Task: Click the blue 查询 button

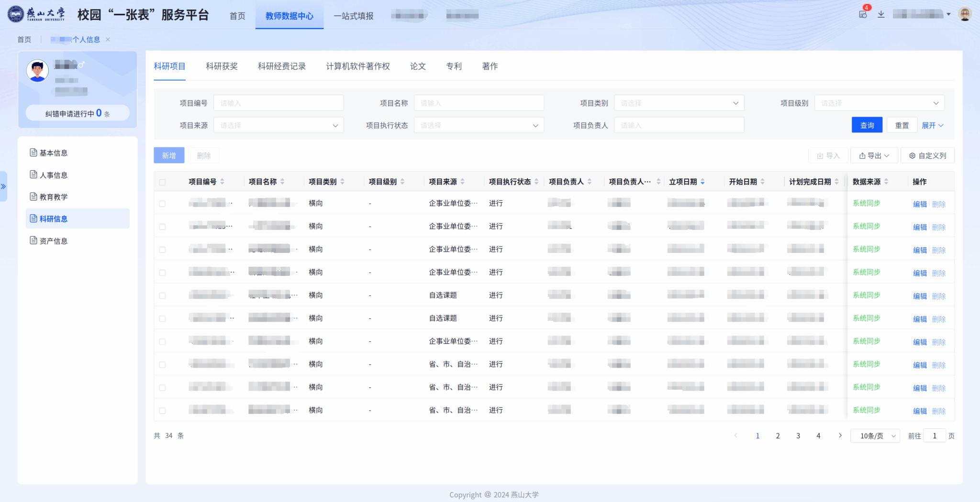Action: click(x=867, y=125)
